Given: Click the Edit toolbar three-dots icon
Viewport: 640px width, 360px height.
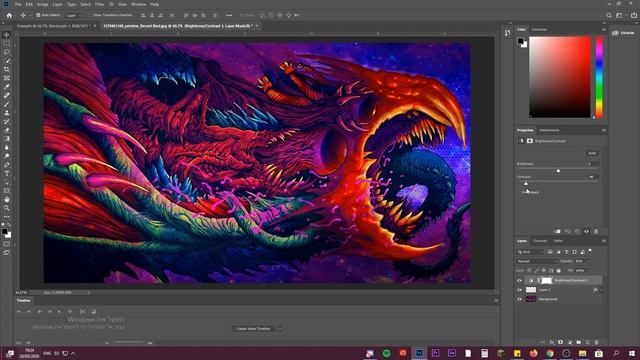Looking at the screenshot, I should (7, 217).
